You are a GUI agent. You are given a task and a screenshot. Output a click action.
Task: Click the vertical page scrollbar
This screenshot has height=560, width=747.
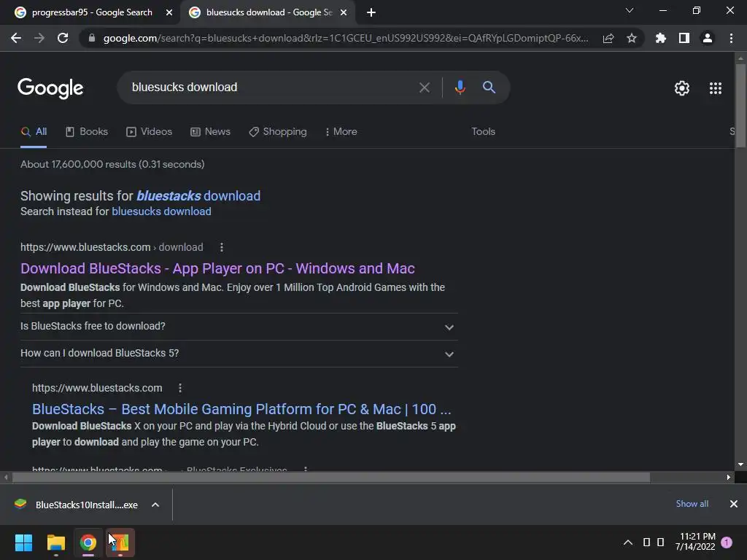tap(740, 106)
